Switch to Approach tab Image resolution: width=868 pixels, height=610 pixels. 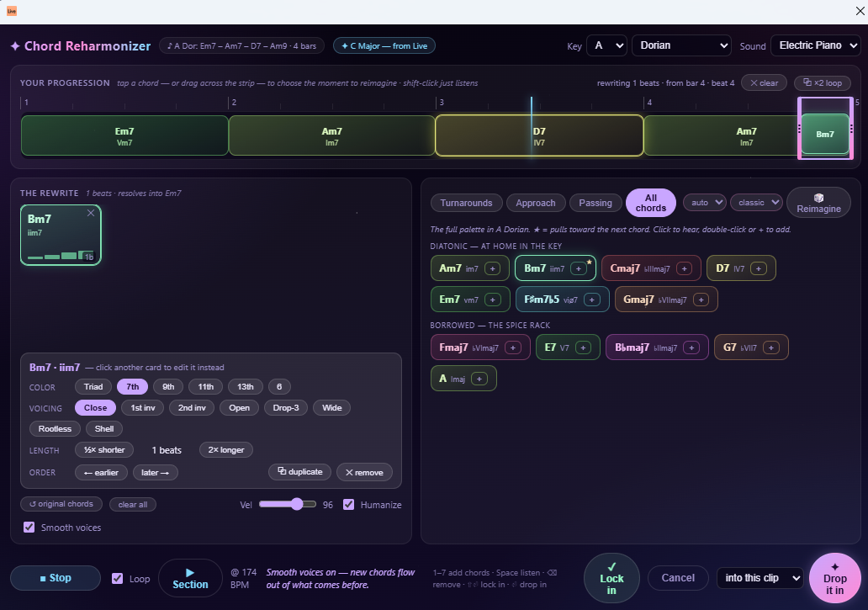(535, 203)
